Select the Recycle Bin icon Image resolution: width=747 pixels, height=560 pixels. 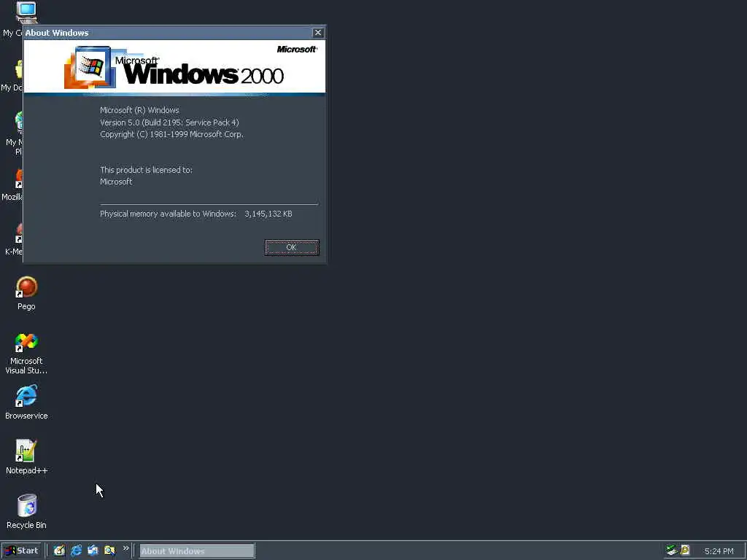tap(26, 512)
